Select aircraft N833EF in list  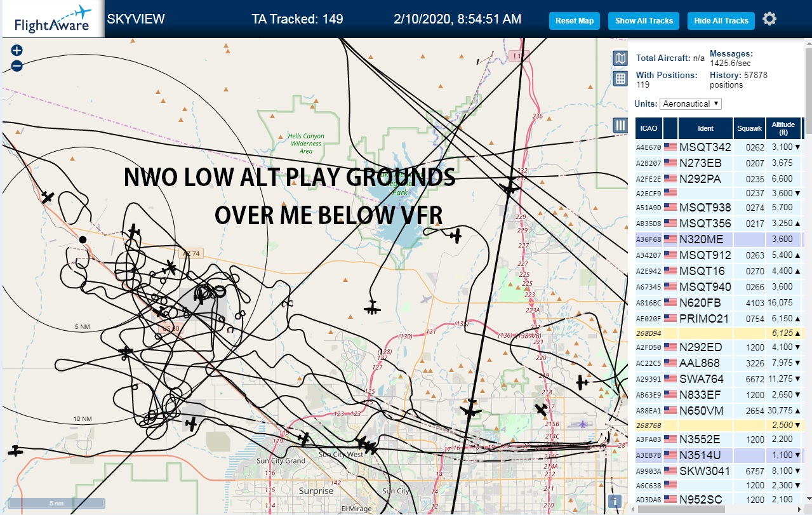(x=719, y=395)
